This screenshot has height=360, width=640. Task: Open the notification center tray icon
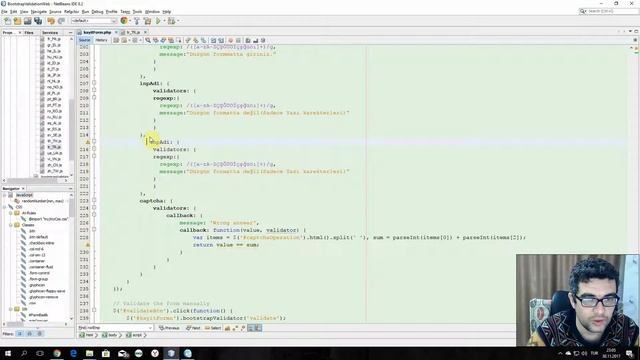pos(630,353)
